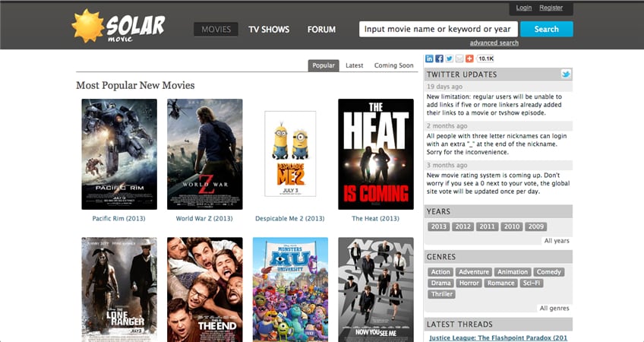Filter by year 2013
This screenshot has height=342, width=644.
pyautogui.click(x=439, y=226)
